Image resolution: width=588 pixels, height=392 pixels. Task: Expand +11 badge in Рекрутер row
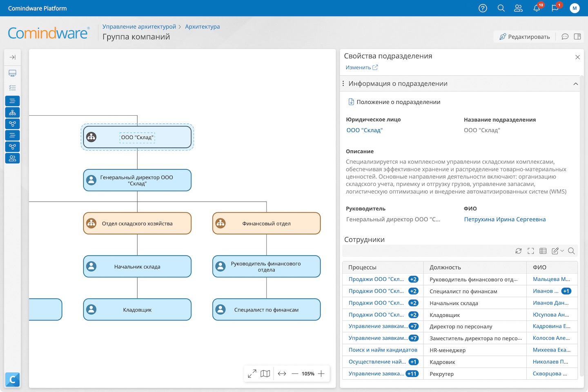point(412,374)
